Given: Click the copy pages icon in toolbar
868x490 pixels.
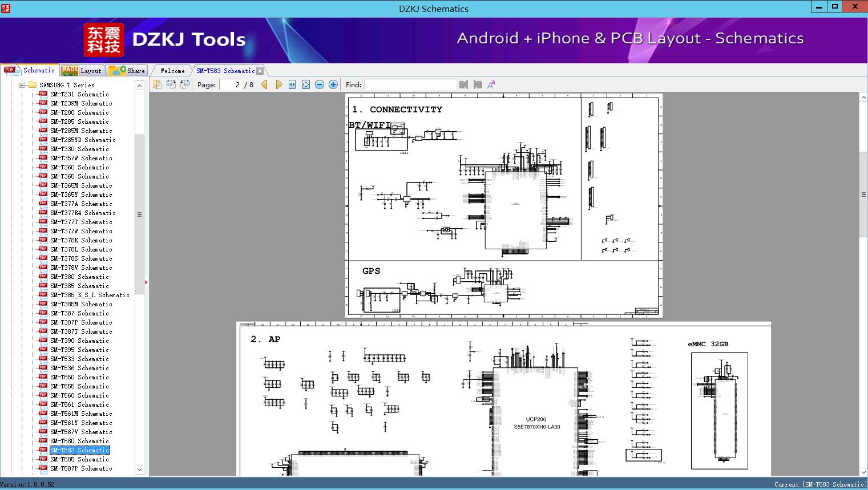Looking at the screenshot, I should click(x=157, y=84).
